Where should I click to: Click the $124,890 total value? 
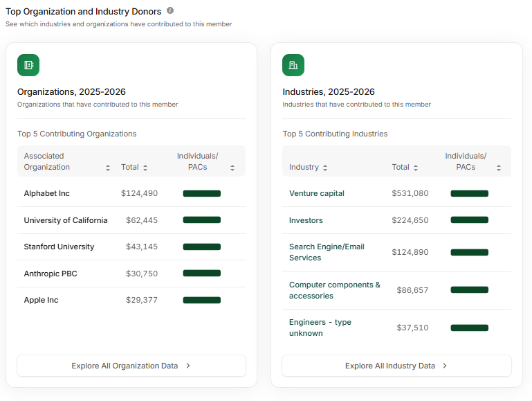click(410, 252)
